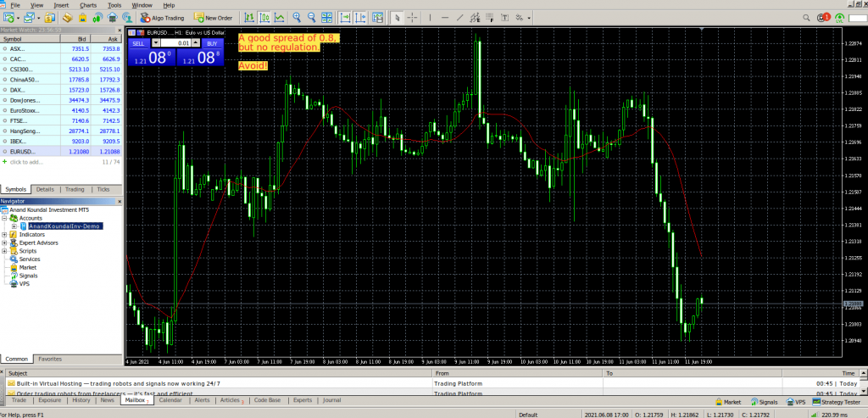
Task: Click the New Order button
Action: [213, 19]
